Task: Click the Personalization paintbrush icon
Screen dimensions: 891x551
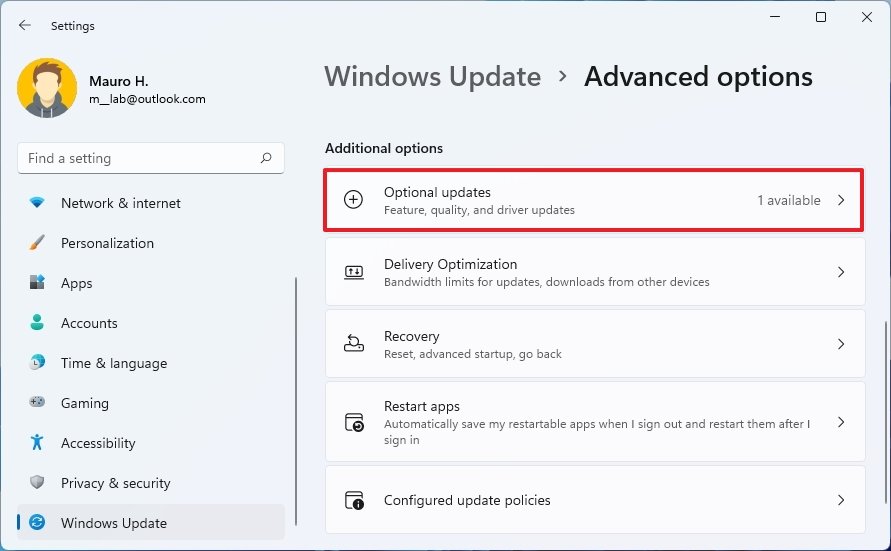Action: pos(37,243)
